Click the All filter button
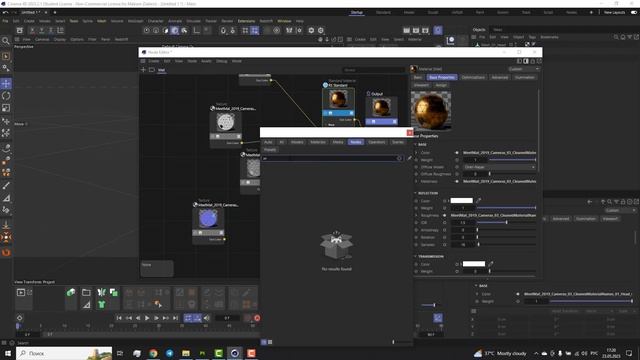The image size is (640, 360). (x=282, y=142)
